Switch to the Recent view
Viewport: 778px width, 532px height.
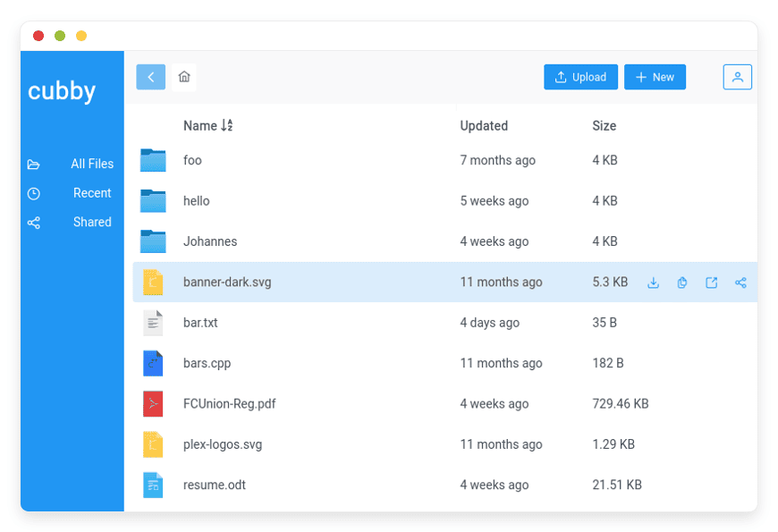point(92,193)
